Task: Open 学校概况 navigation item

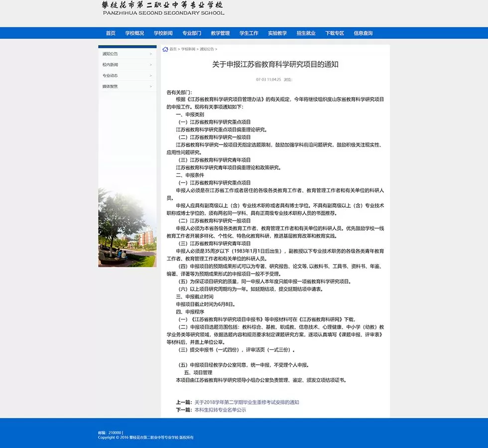Action: [x=134, y=33]
